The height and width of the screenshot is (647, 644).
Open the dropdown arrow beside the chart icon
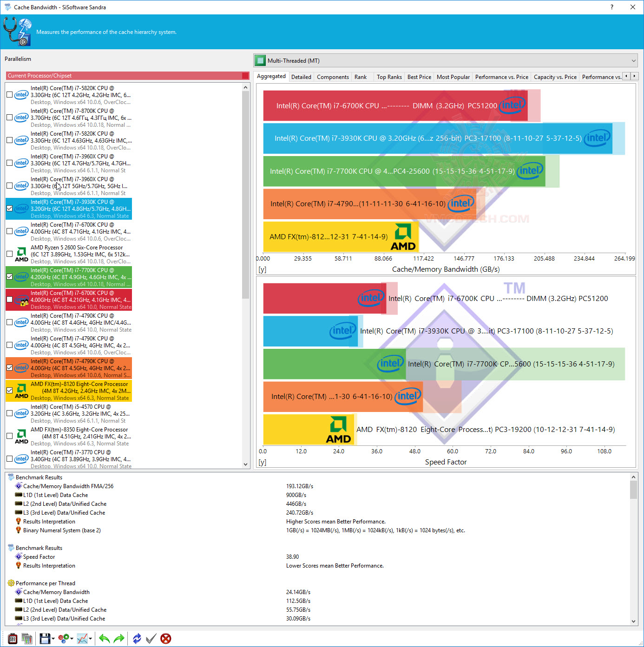pos(90,639)
